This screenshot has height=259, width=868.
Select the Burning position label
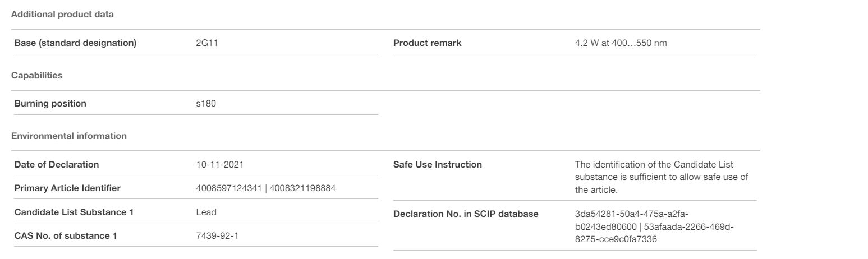coord(50,104)
